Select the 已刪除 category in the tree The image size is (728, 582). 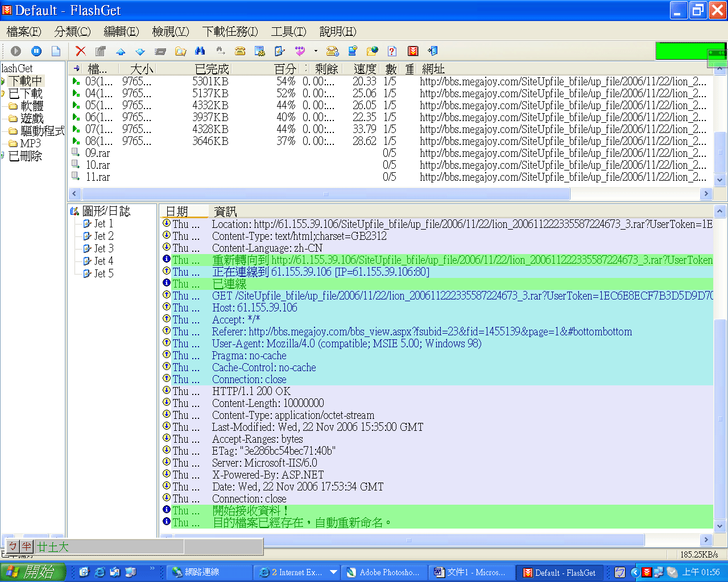[26, 156]
